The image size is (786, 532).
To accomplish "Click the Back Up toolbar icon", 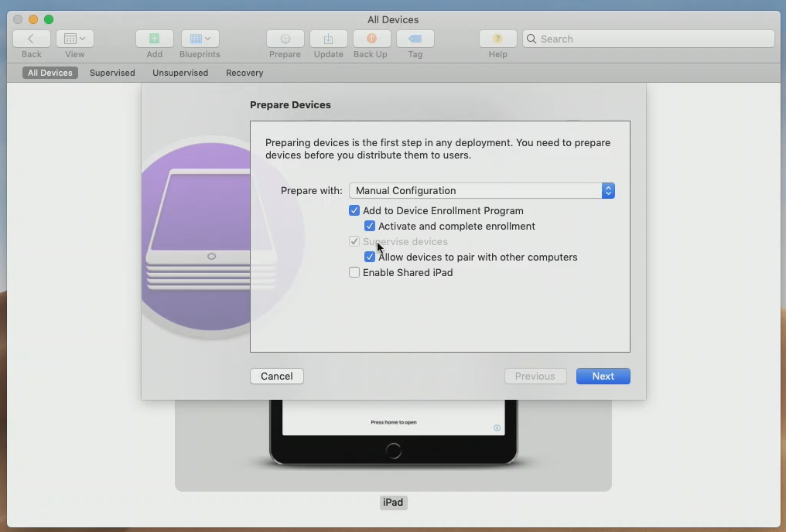I will click(x=371, y=39).
